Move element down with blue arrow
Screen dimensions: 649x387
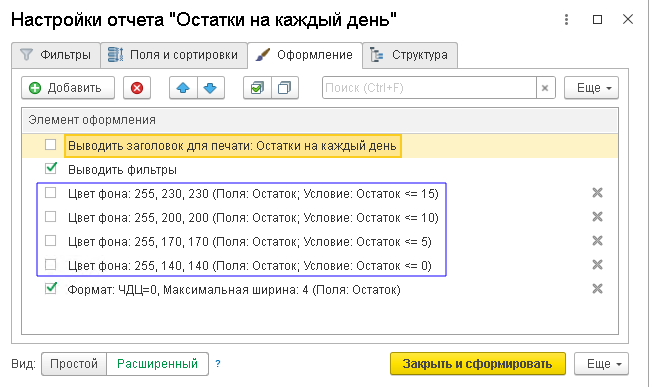(x=210, y=88)
